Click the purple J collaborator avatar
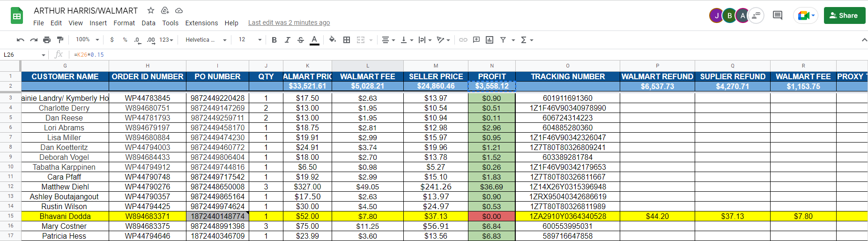Screen dimensions: 868x241 click(x=716, y=15)
